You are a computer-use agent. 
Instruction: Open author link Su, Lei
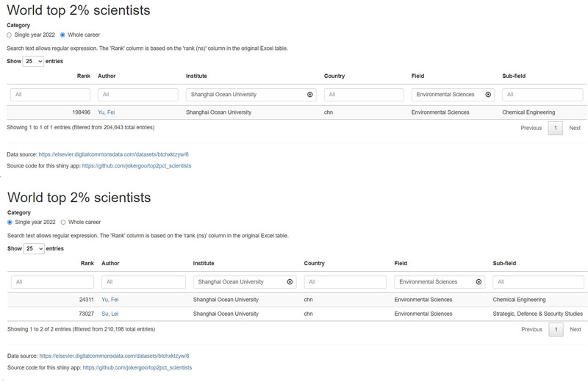[110, 314]
